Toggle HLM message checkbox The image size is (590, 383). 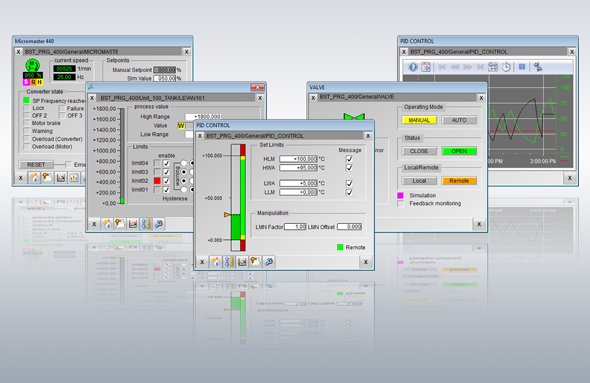coord(349,159)
